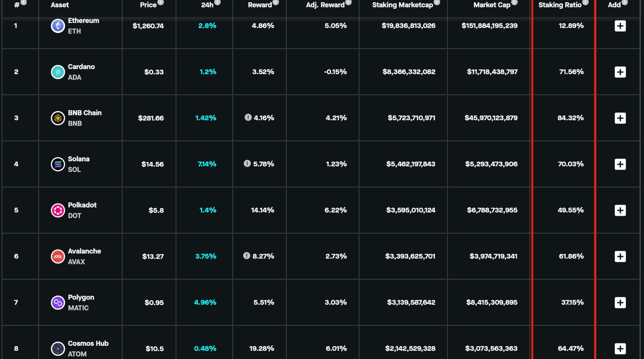The height and width of the screenshot is (359, 644).
Task: Click the Ethereum coin logo icon
Action: (x=58, y=26)
